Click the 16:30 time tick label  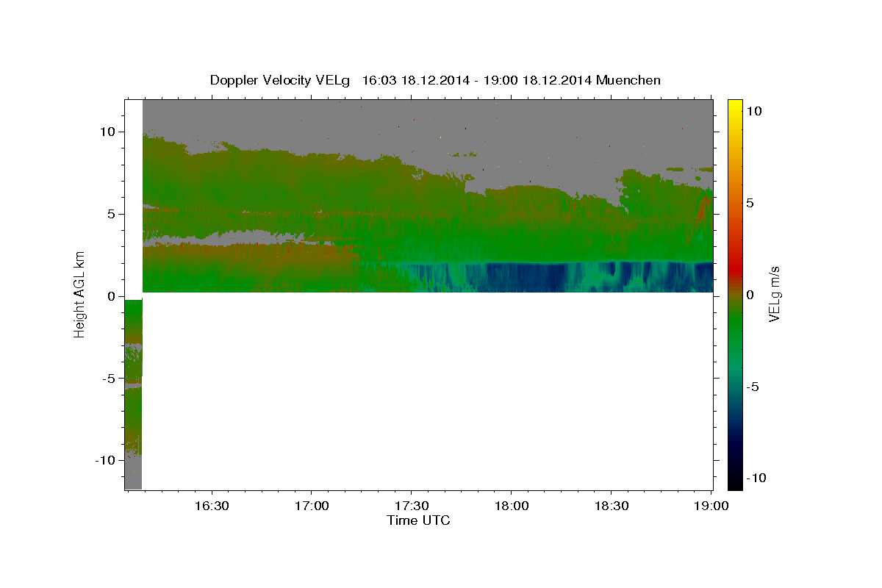[x=212, y=506]
